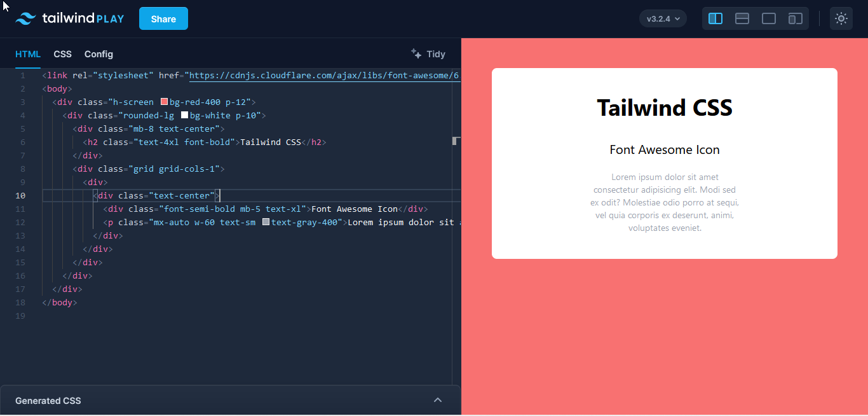This screenshot has height=416, width=868.
Task: Switch to vertical split layout
Action: pos(715,18)
